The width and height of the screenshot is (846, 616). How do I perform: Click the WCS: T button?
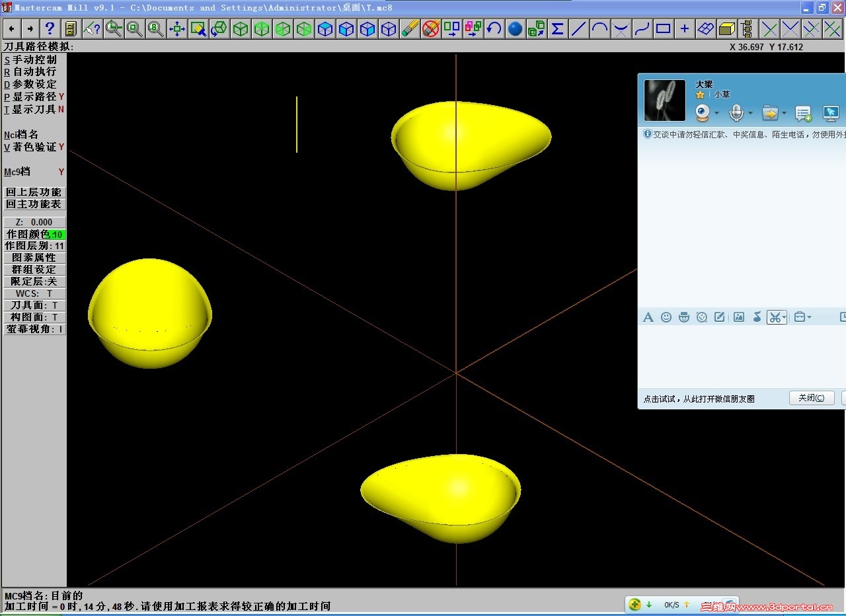coord(34,293)
